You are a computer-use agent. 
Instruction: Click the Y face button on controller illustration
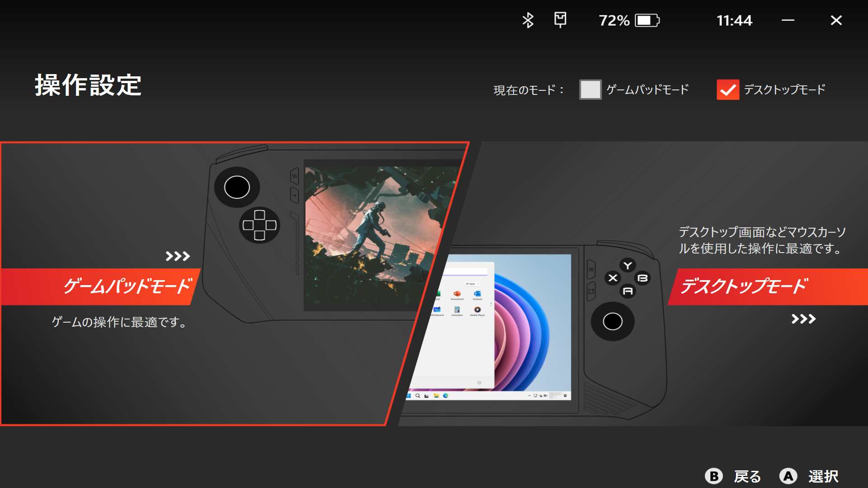click(x=627, y=265)
